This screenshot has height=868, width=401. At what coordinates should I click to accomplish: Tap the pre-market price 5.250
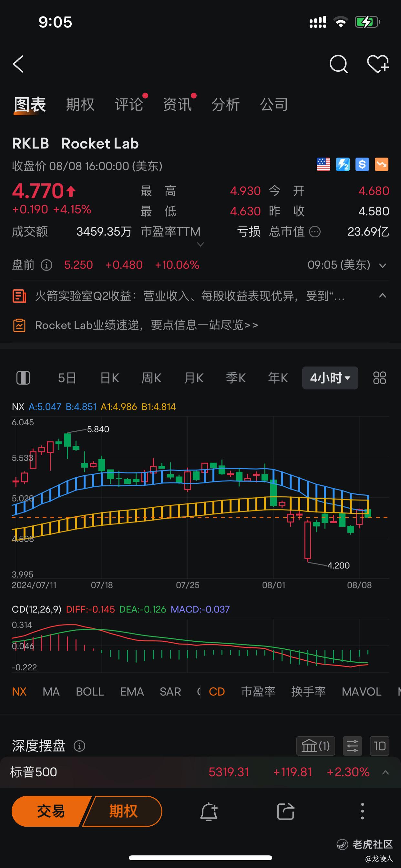pyautogui.click(x=78, y=265)
